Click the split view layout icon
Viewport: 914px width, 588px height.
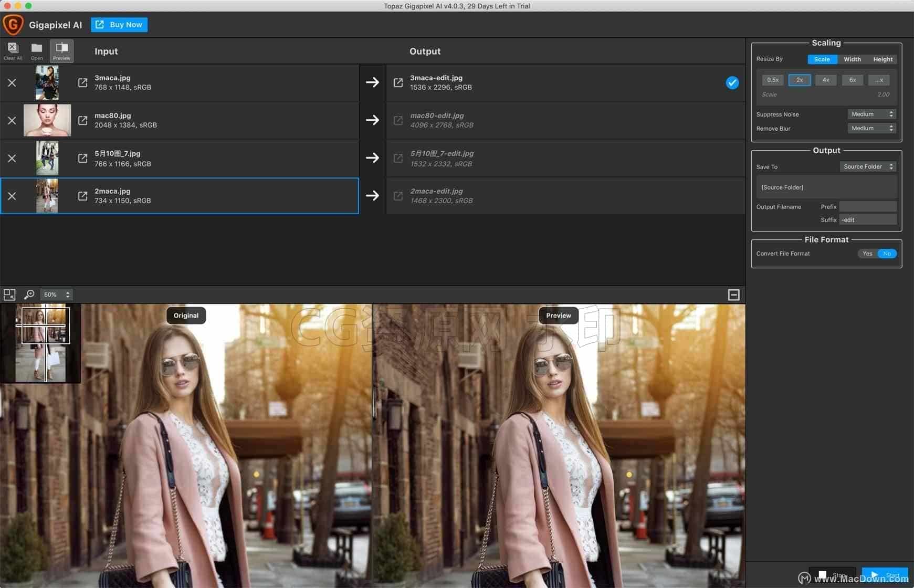pyautogui.click(x=9, y=295)
